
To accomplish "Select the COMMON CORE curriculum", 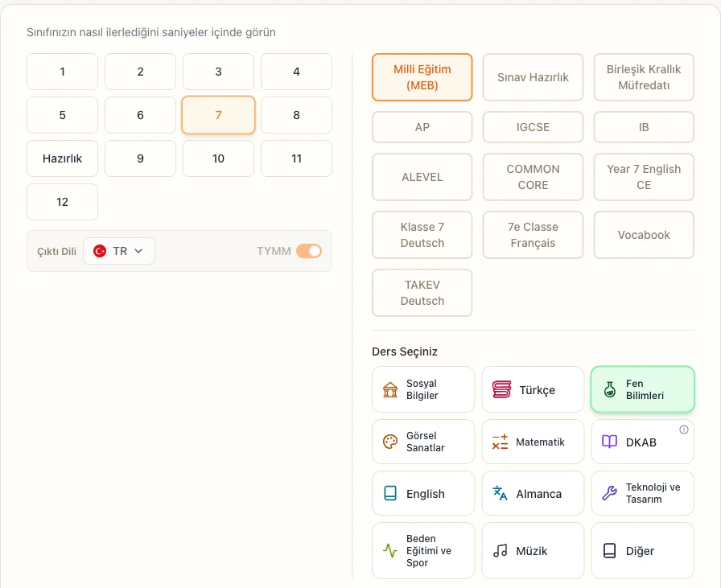I will coord(533,177).
